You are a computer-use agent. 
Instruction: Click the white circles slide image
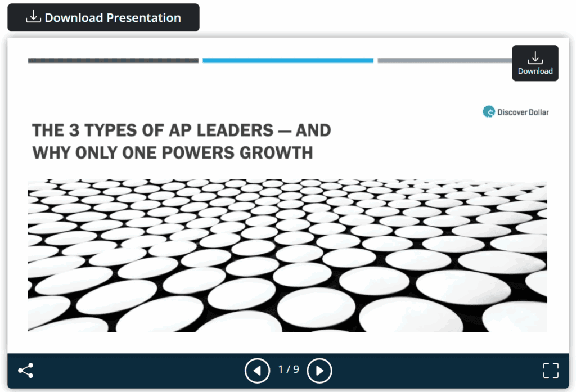[x=287, y=255]
